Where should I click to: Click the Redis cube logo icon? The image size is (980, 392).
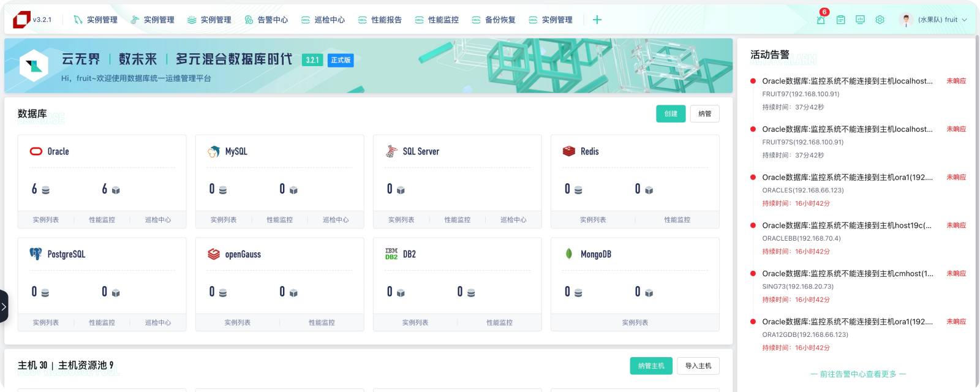(x=569, y=151)
